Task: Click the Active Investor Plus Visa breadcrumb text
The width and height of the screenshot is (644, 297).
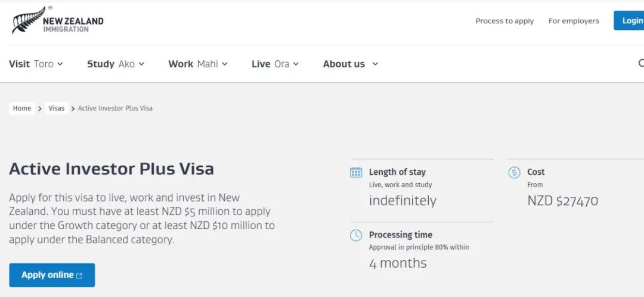Action: click(x=115, y=109)
